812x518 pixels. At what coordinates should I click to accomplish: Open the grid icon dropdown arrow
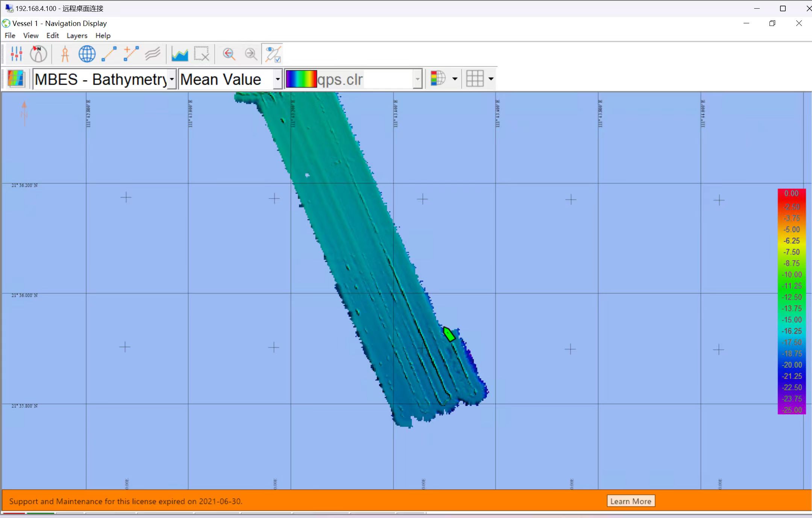click(x=491, y=79)
